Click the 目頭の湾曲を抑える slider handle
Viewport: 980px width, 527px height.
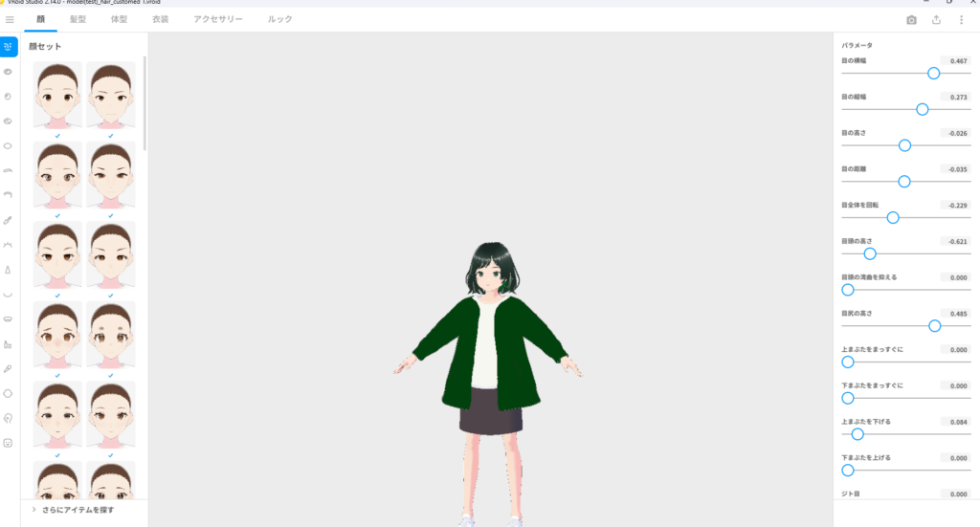point(848,290)
